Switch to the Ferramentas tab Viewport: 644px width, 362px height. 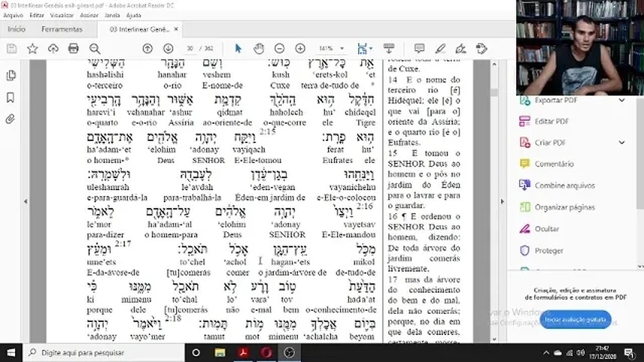(62, 29)
